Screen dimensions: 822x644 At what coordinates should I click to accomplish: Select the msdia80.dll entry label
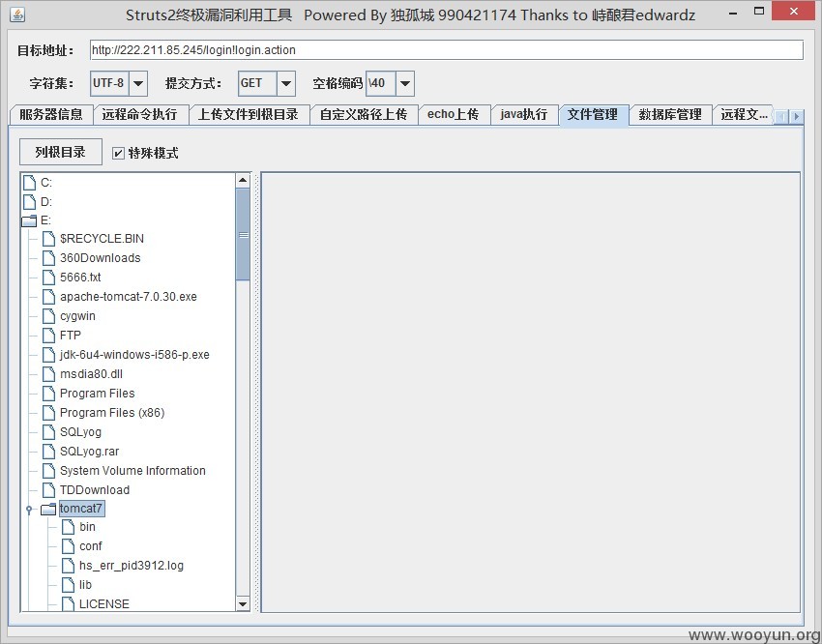click(x=91, y=374)
